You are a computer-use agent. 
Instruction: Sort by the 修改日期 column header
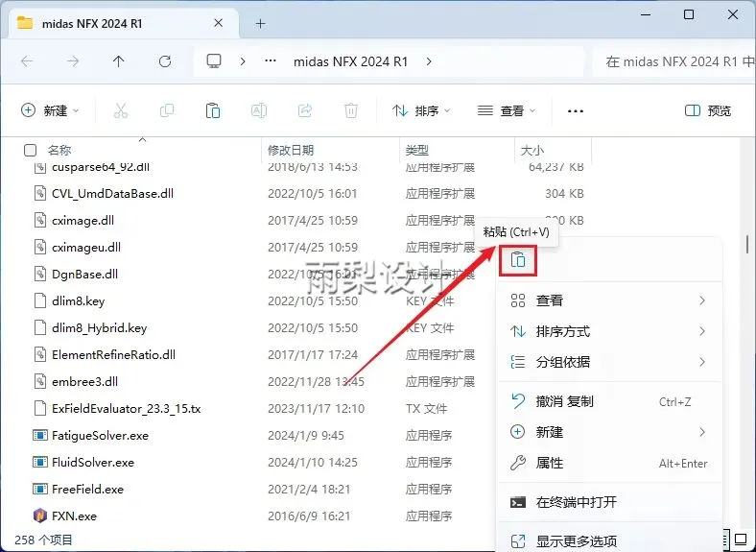pyautogui.click(x=291, y=150)
